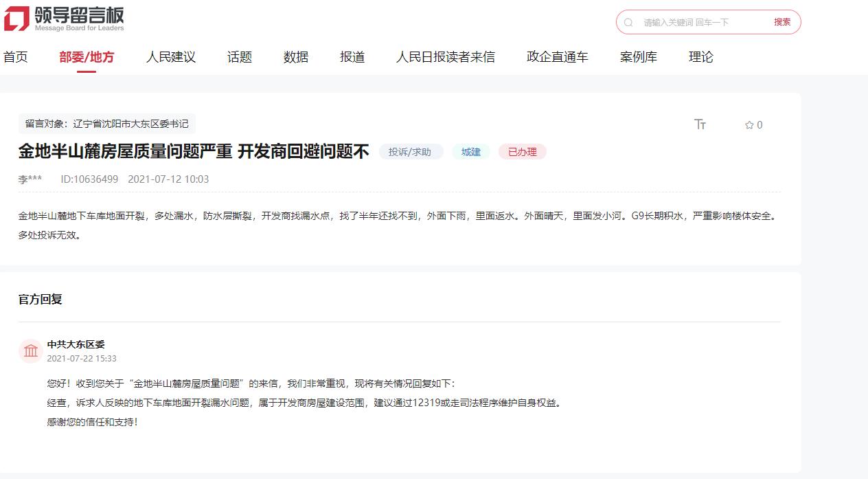Click the star icon to favorite the message
The width and height of the screenshot is (868, 479).
[x=748, y=124]
